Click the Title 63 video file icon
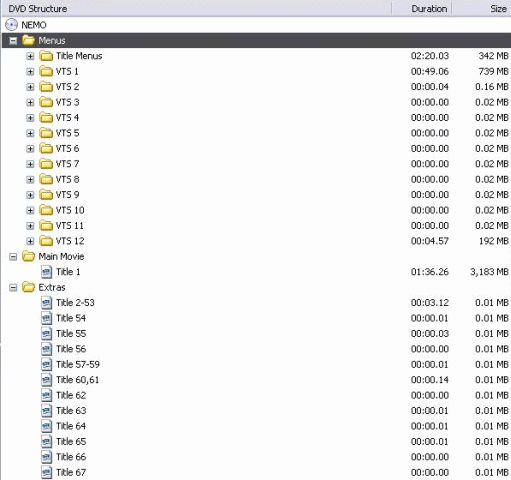The image size is (511, 480). (x=46, y=411)
